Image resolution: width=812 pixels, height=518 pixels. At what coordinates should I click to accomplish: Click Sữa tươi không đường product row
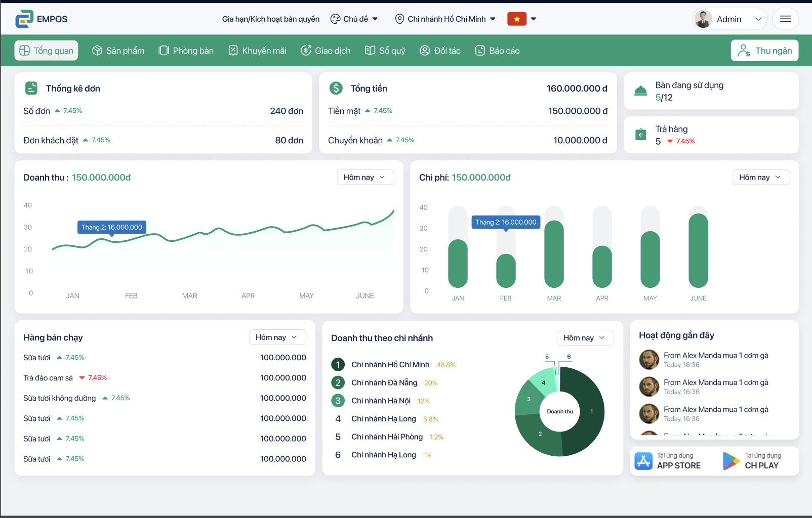[x=165, y=398]
